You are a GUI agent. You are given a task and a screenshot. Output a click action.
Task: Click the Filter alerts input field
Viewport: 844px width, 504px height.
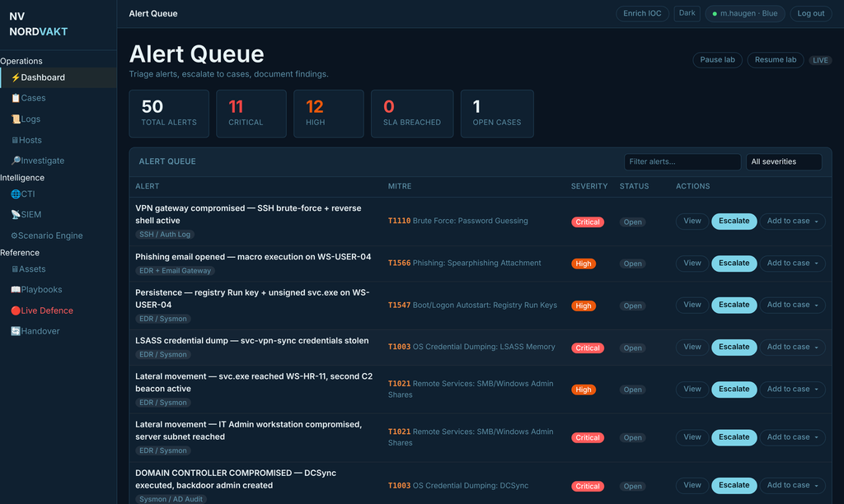point(682,162)
